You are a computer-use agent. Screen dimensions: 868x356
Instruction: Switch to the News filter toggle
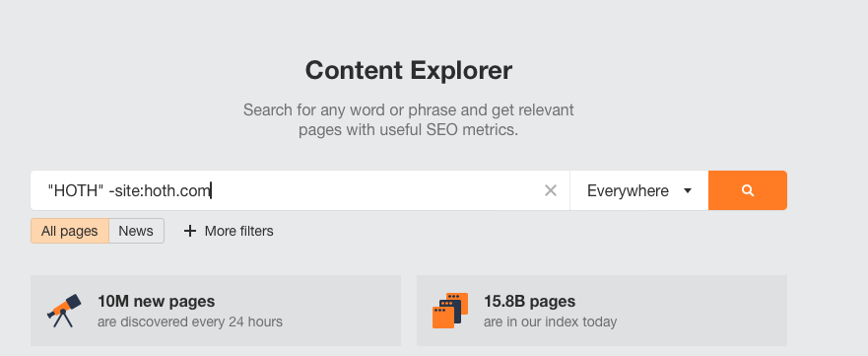coord(136,231)
